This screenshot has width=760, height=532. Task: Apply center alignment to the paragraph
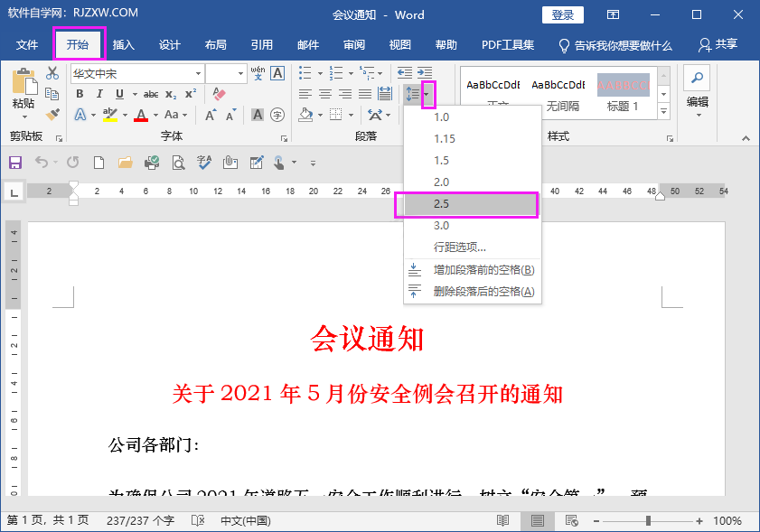[x=324, y=94]
